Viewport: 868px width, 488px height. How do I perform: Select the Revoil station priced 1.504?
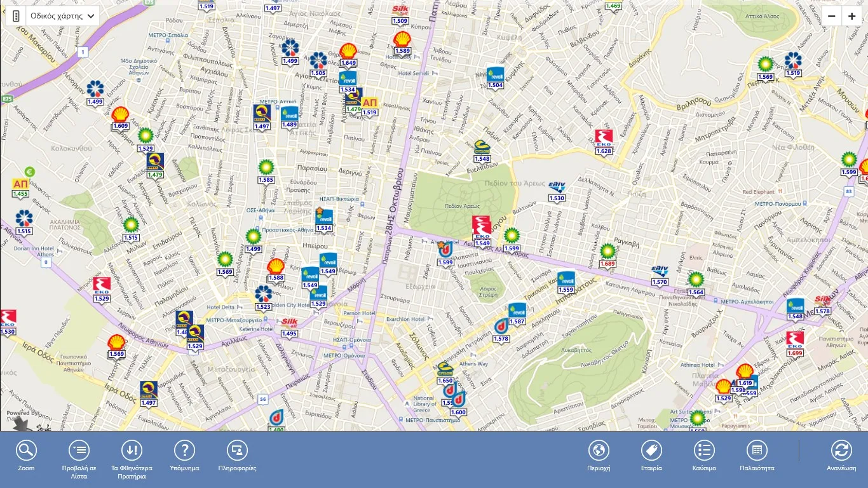click(x=495, y=78)
